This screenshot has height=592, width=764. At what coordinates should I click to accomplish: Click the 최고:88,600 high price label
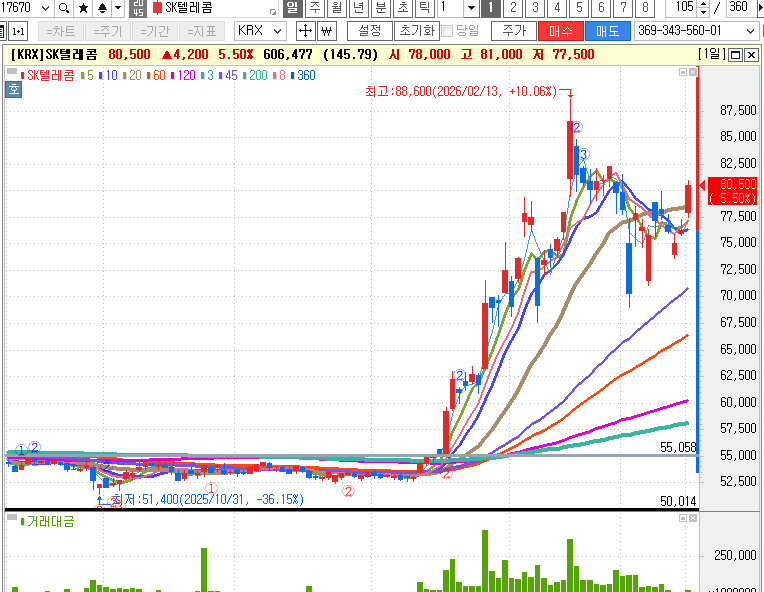click(460, 91)
